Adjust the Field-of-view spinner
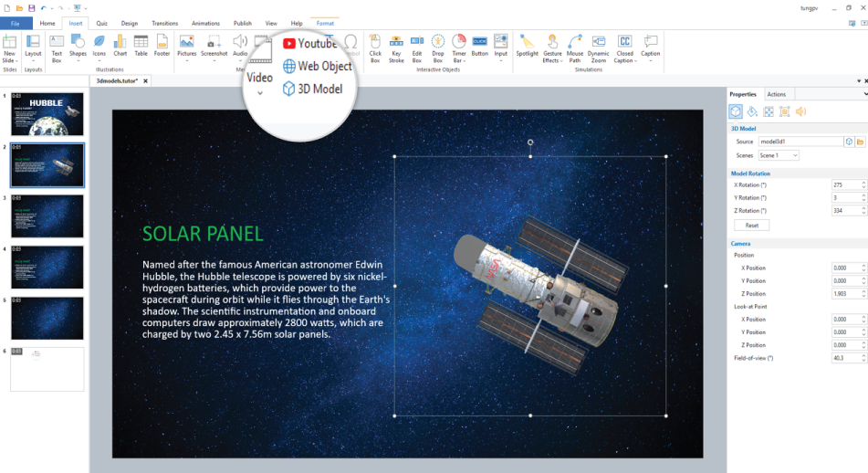 863,358
